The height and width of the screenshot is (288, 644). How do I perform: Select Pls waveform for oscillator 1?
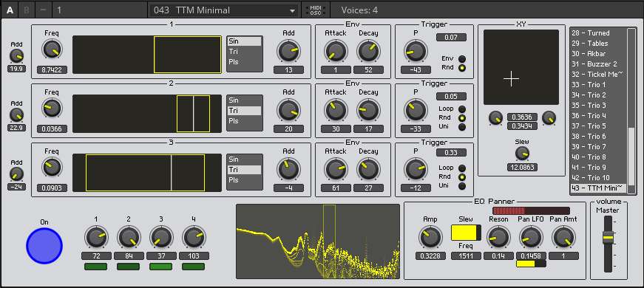pyautogui.click(x=245, y=62)
